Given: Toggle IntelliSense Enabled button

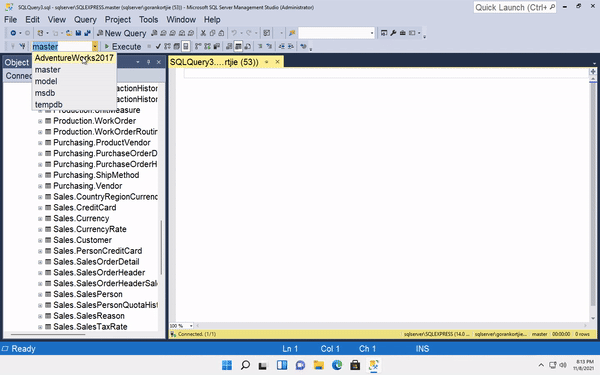Looking at the screenshot, I should pyautogui.click(x=186, y=47).
